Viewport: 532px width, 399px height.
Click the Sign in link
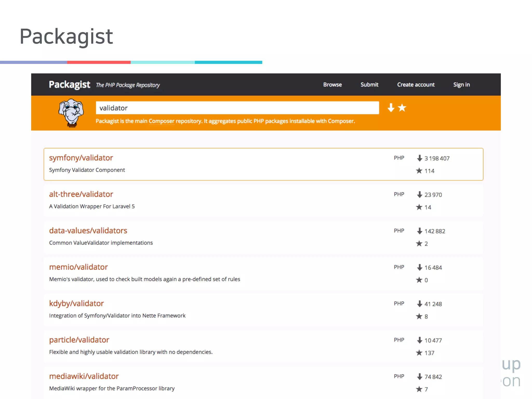[x=461, y=85]
